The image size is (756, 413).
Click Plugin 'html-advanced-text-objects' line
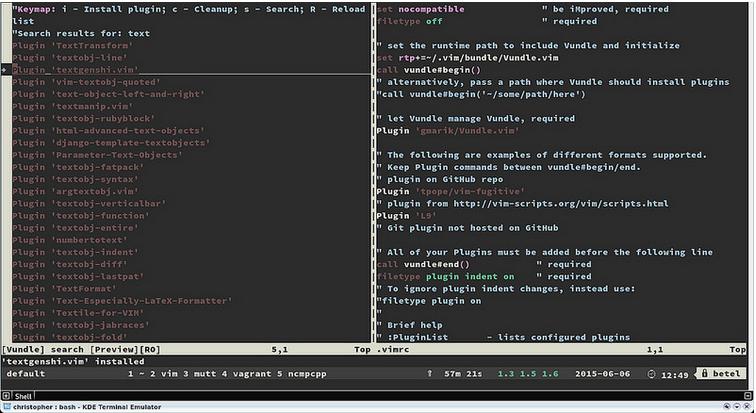(108, 131)
